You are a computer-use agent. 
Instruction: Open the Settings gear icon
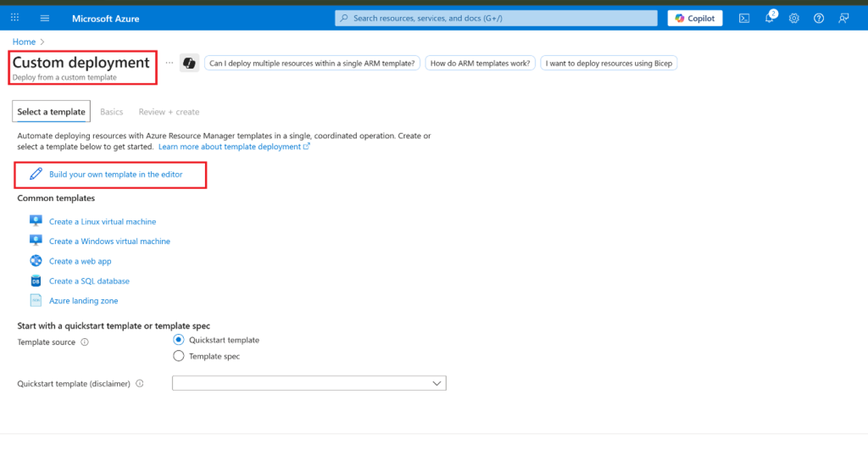point(794,18)
